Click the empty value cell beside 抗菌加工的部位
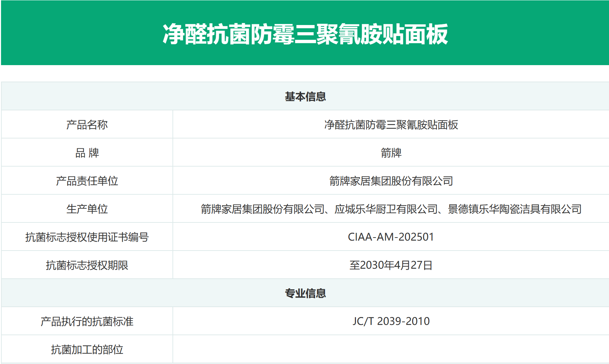The width and height of the screenshot is (609, 364). [x=391, y=350]
